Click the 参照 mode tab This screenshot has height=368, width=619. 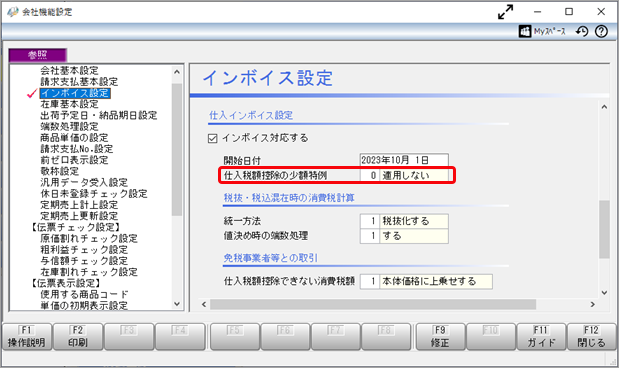[x=38, y=55]
